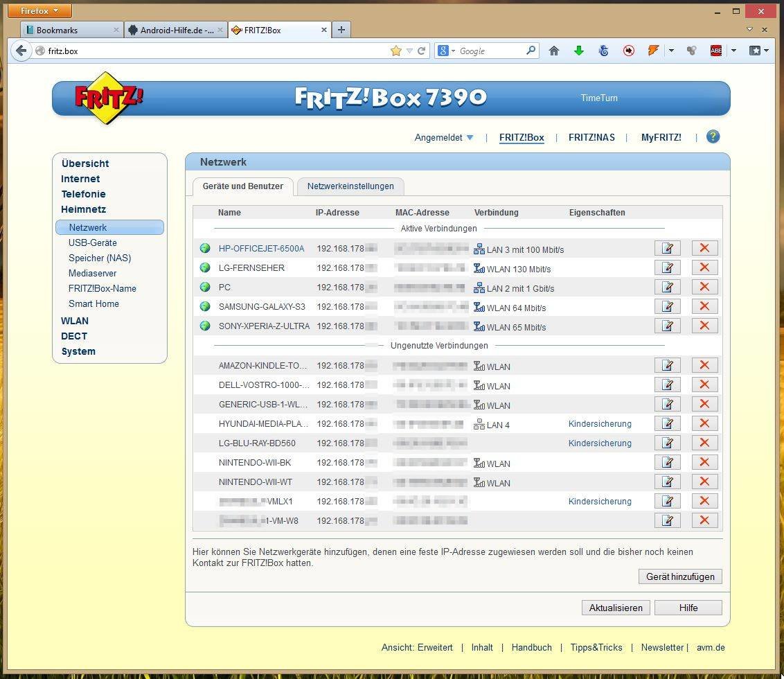Open the USB-Geräte submenu item
Image resolution: width=784 pixels, height=679 pixels.
pos(93,242)
